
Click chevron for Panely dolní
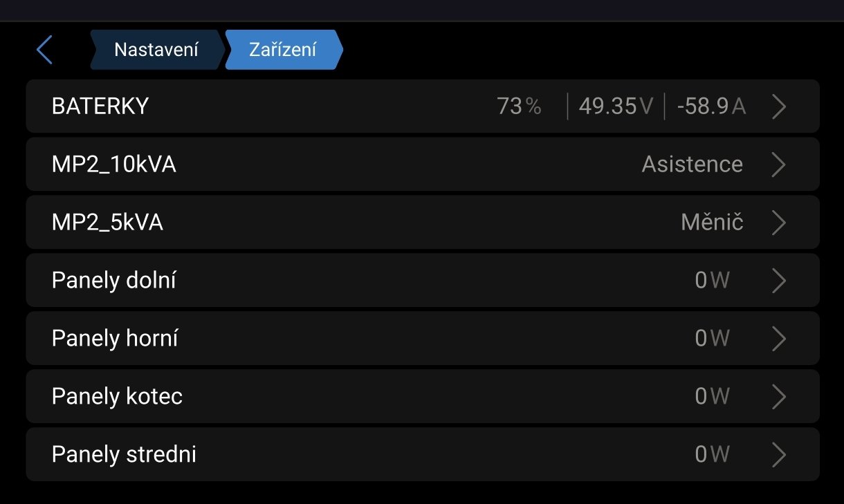tap(779, 280)
